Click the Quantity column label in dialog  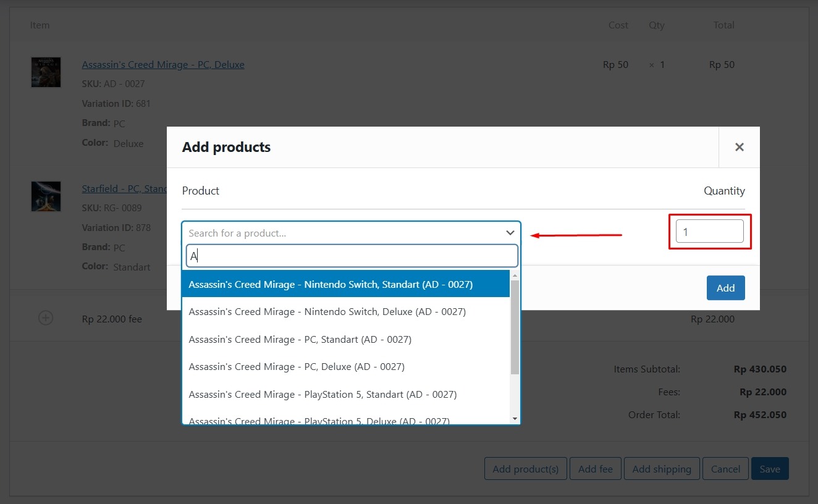click(x=724, y=191)
